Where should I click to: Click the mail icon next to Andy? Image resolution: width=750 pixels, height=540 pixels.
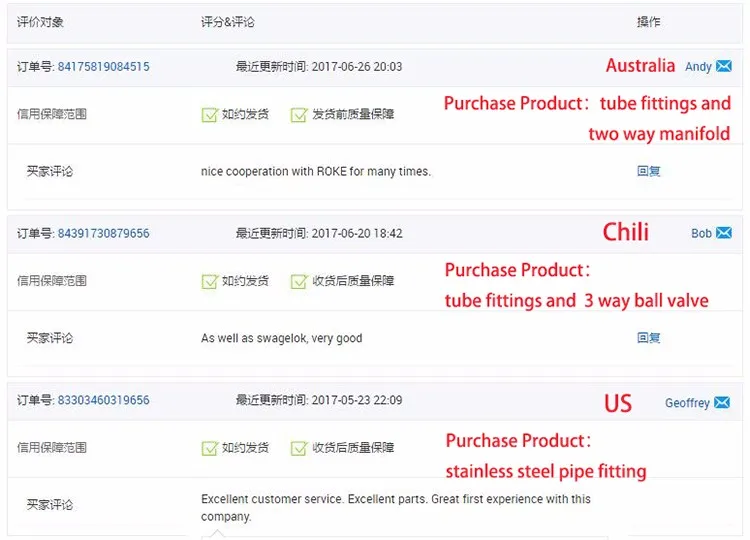pyautogui.click(x=724, y=67)
